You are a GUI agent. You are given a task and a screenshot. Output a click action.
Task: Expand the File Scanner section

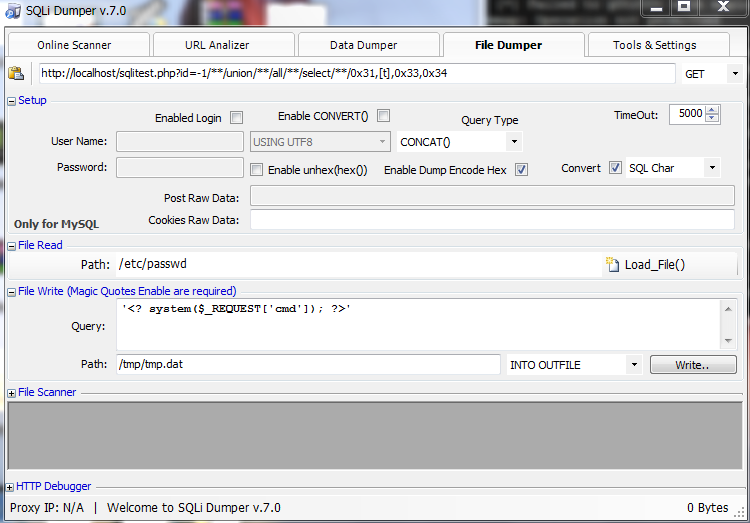point(12,393)
